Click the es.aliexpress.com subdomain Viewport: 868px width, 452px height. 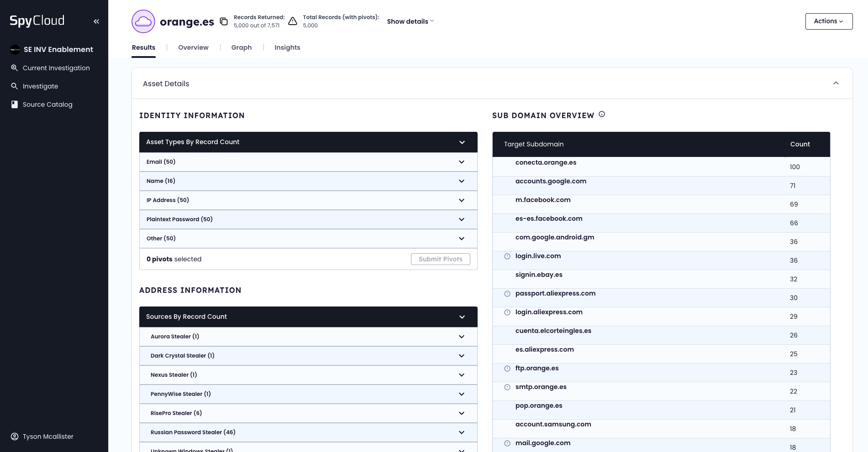(x=545, y=349)
